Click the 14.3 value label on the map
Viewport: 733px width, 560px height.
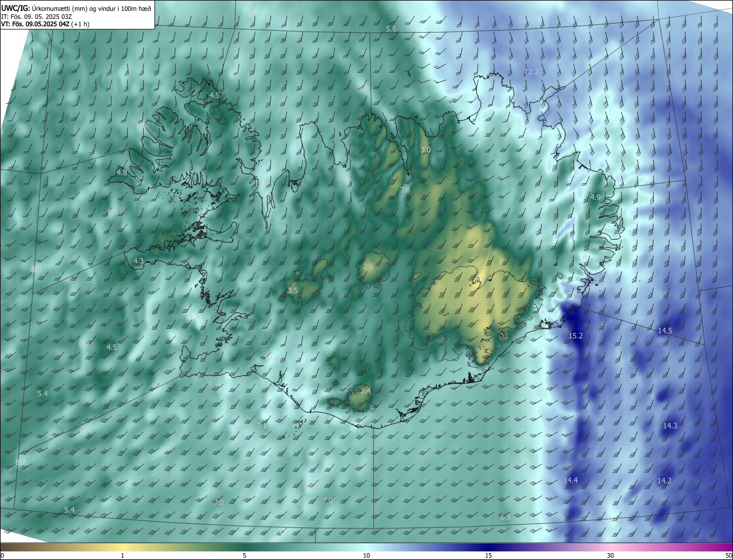click(670, 425)
